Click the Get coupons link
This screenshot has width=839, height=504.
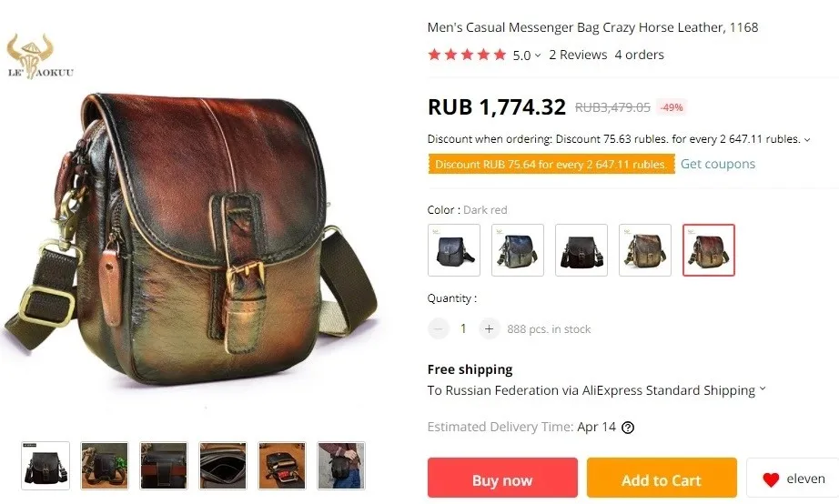(x=718, y=164)
